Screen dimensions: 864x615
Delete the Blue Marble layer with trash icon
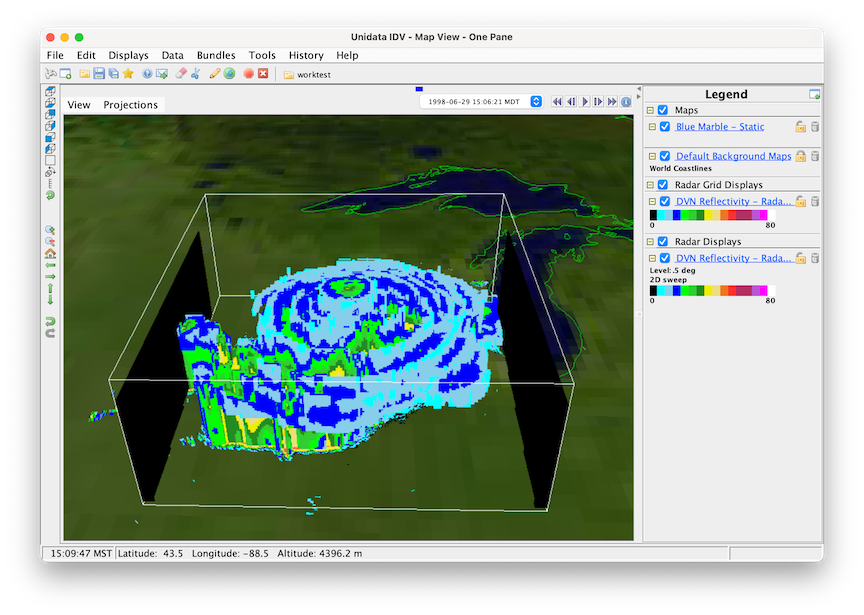815,127
